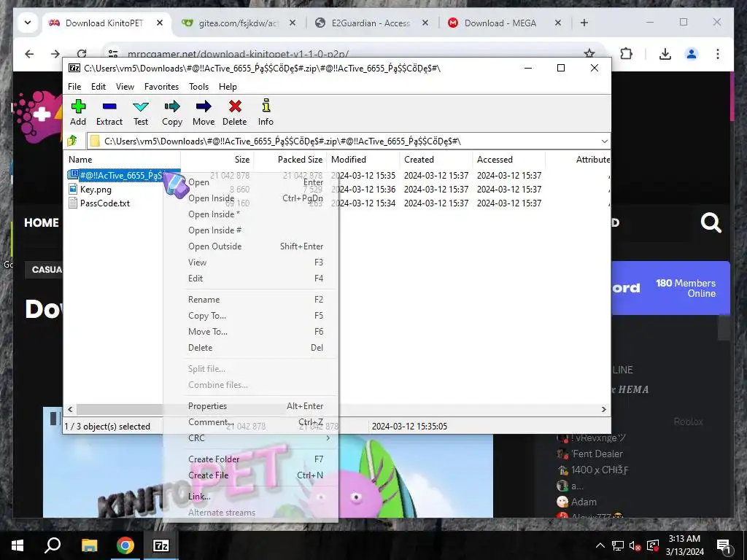Click the horizontal scrollbar right arrow
The image size is (747, 560).
point(603,409)
